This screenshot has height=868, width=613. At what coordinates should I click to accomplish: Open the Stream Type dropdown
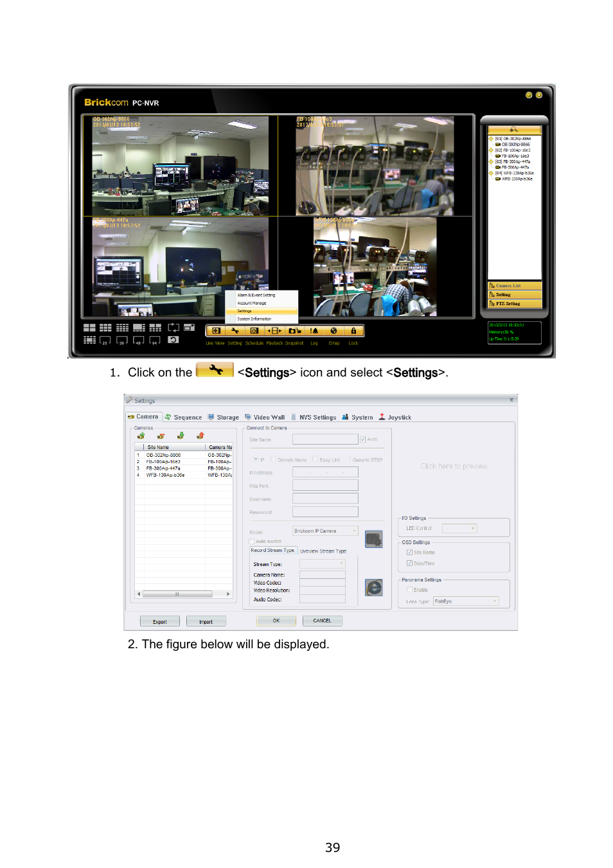323,564
